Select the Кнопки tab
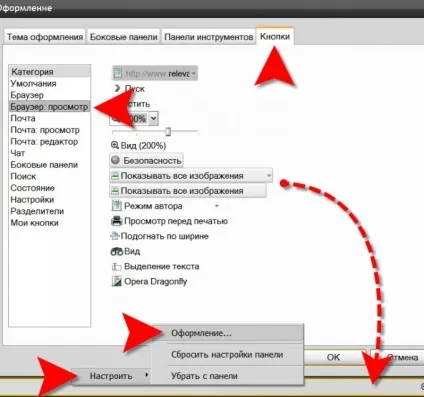The height and width of the screenshot is (397, 424). pyautogui.click(x=275, y=36)
